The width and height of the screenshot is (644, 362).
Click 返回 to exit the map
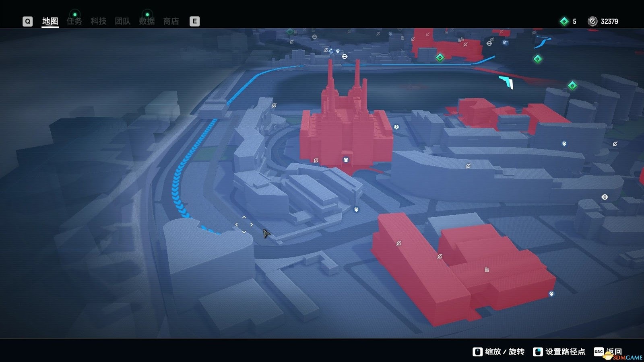tap(614, 352)
